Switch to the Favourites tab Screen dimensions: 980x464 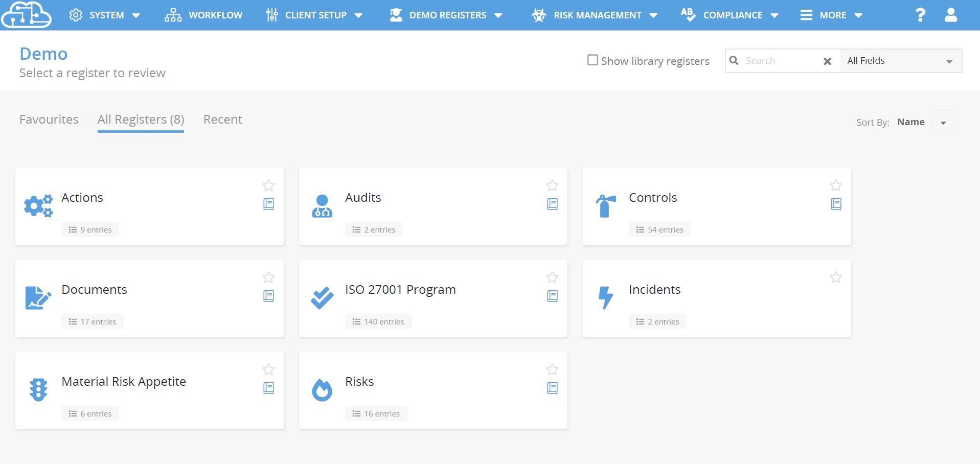[x=49, y=120]
